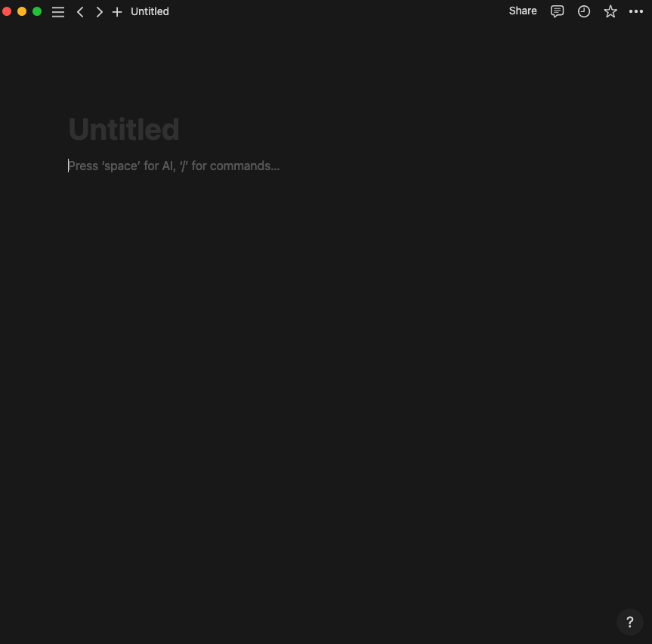Image resolution: width=652 pixels, height=644 pixels.
Task: Focus the body text placeholder line
Action: coord(174,166)
